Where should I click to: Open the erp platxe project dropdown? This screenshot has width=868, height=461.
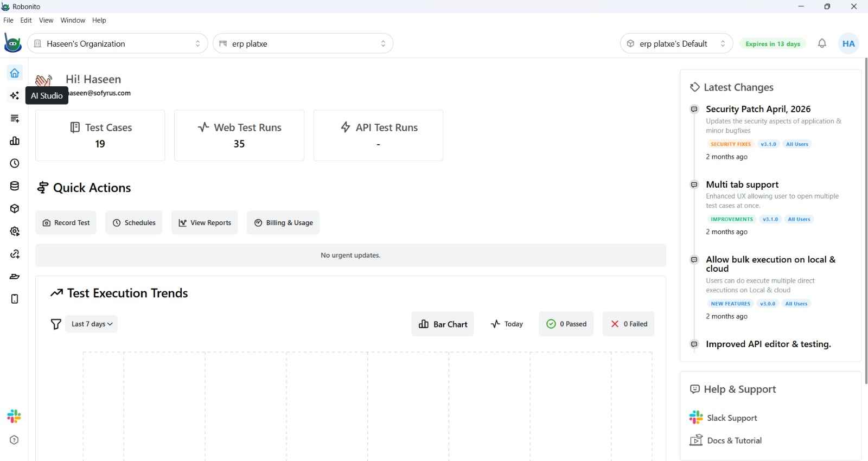click(x=303, y=43)
